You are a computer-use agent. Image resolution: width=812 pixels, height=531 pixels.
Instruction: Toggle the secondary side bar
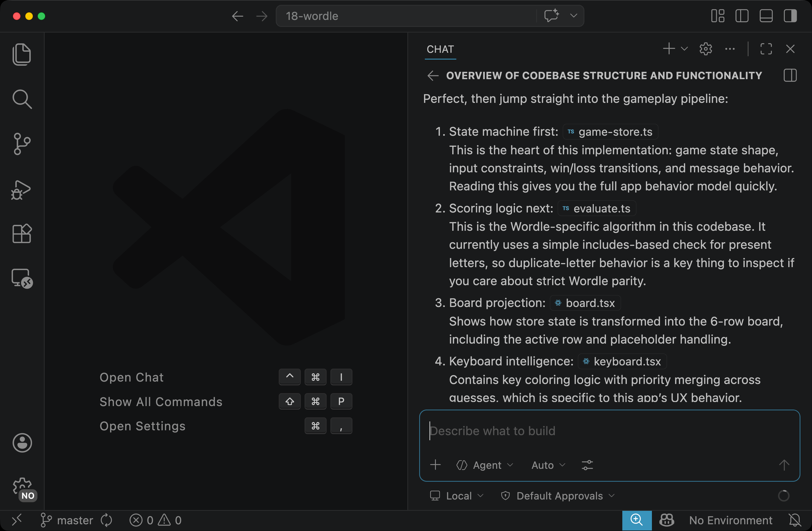point(790,16)
